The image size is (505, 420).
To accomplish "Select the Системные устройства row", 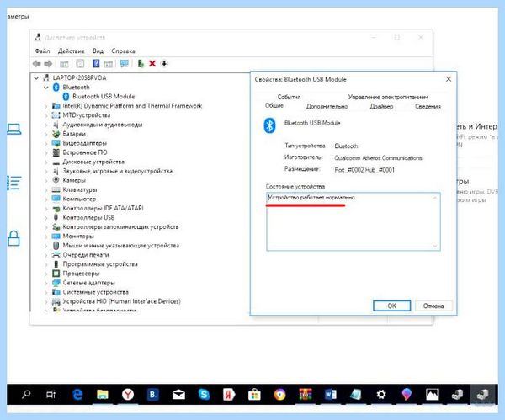I will pyautogui.click(x=95, y=292).
